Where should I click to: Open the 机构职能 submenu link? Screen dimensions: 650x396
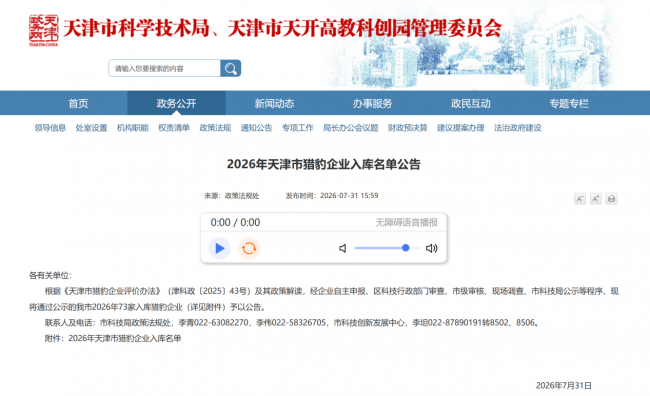(133, 128)
